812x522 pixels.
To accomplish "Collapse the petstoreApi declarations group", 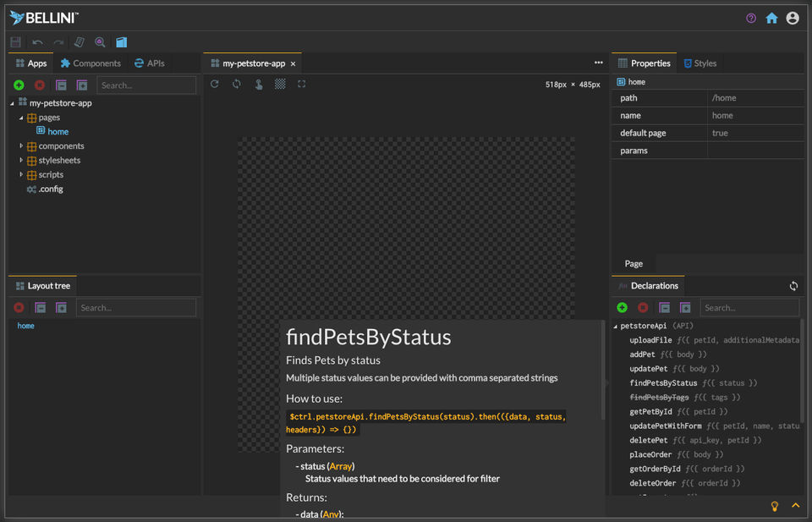I will click(x=616, y=326).
